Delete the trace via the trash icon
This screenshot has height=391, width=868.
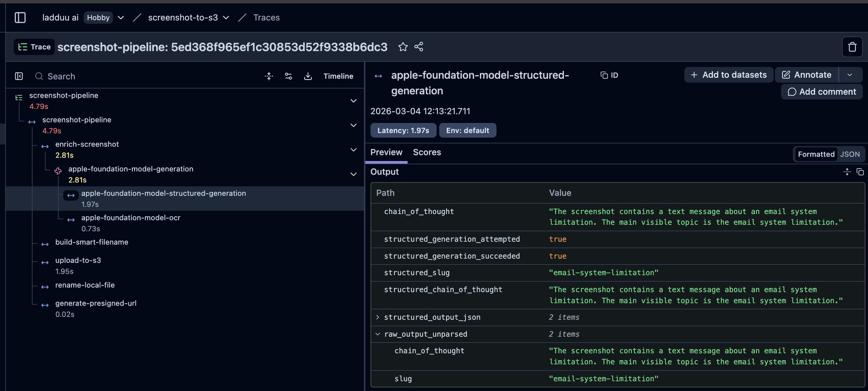pos(852,47)
